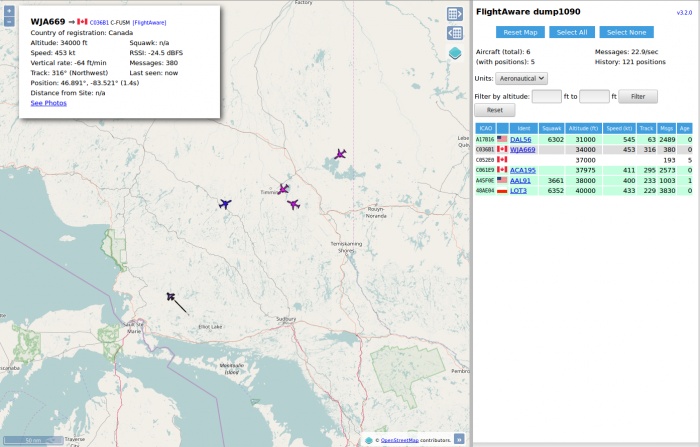Click Canada flag in WJA669 info panel
The height and width of the screenshot is (447, 700).
(x=83, y=21)
